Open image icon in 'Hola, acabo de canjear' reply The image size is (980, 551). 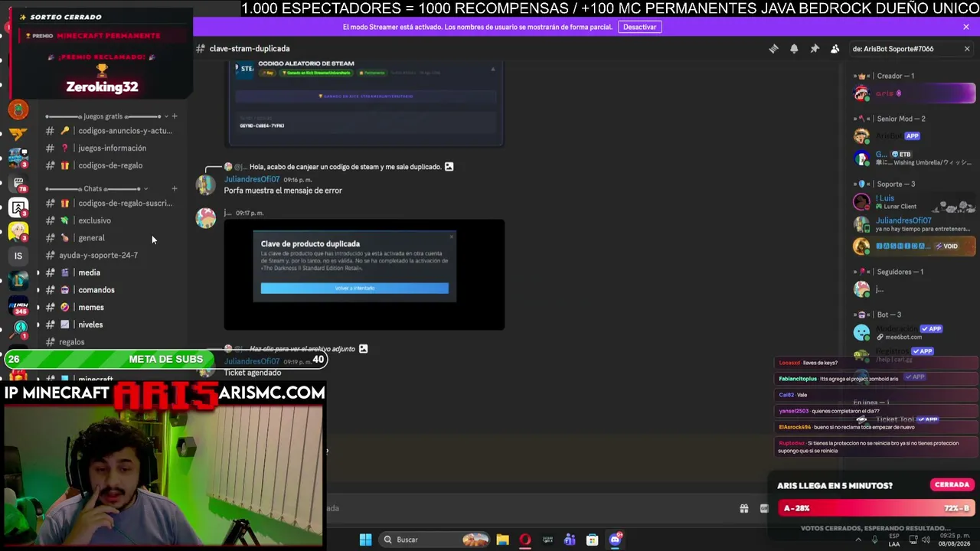tap(449, 167)
